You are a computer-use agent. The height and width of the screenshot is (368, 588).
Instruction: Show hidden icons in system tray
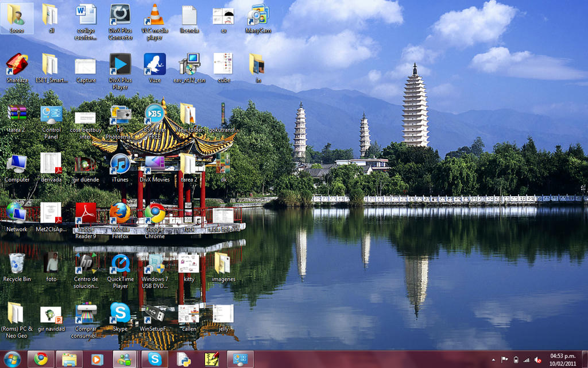[494, 360]
